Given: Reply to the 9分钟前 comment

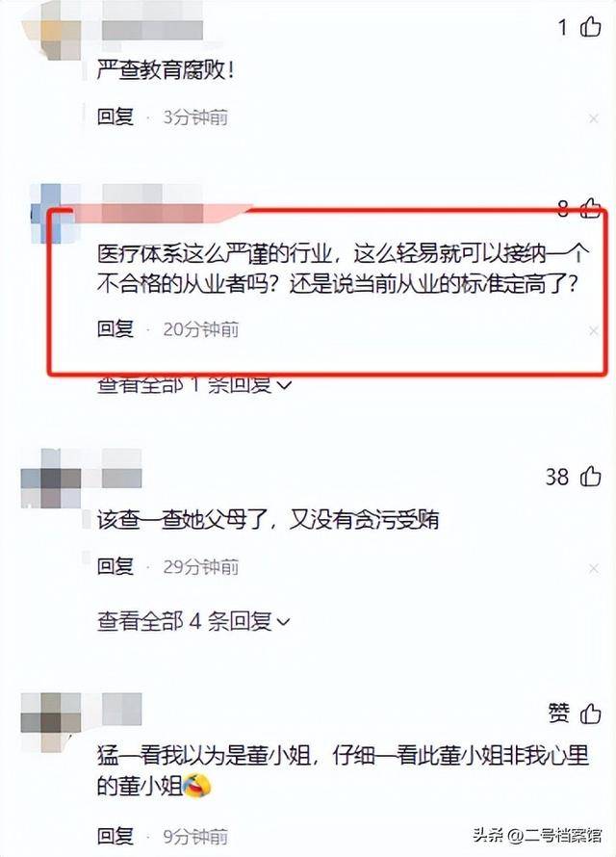Looking at the screenshot, I should [x=115, y=836].
